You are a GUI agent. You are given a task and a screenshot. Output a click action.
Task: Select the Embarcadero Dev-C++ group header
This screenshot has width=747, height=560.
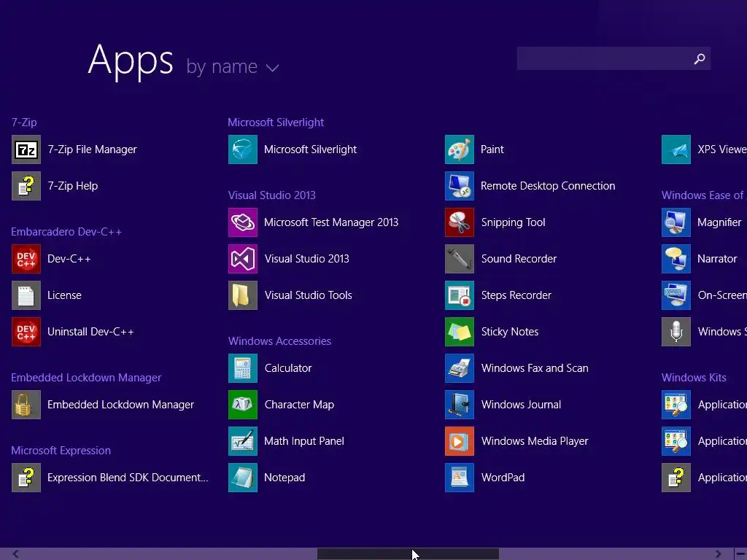66,232
